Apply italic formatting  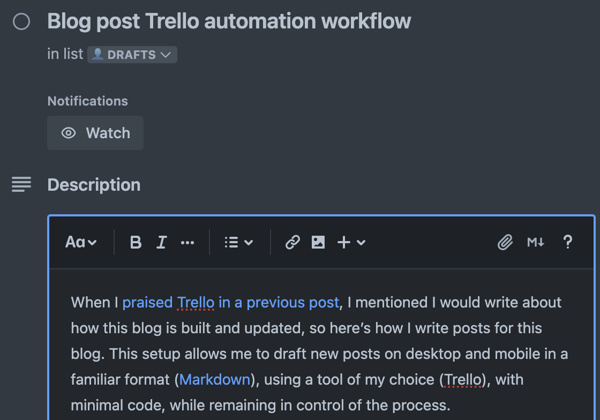point(161,242)
